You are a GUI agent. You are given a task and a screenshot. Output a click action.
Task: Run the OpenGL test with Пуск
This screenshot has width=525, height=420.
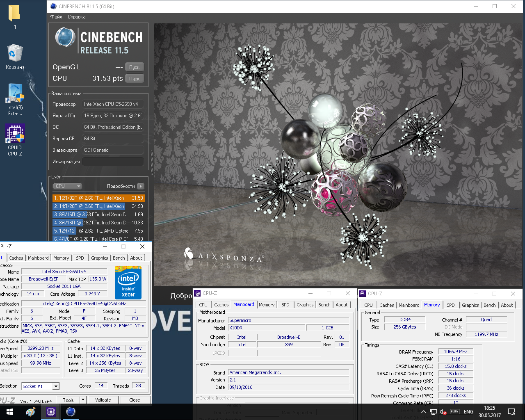point(134,67)
